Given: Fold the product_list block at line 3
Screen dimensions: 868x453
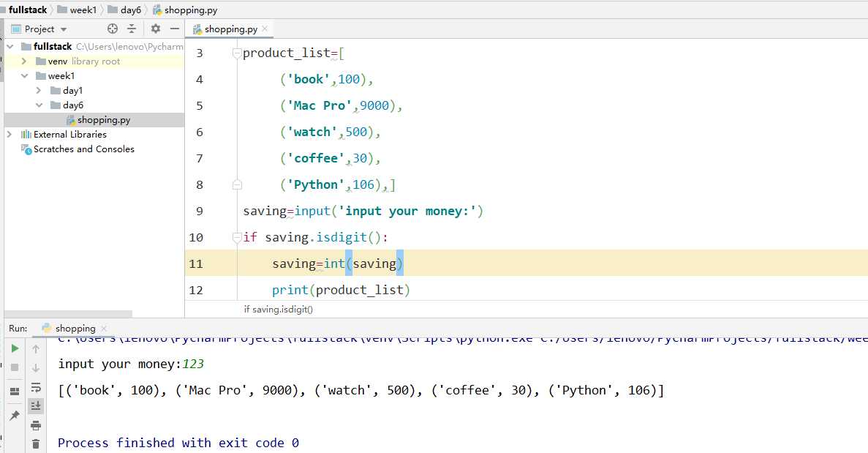Looking at the screenshot, I should pos(237,53).
